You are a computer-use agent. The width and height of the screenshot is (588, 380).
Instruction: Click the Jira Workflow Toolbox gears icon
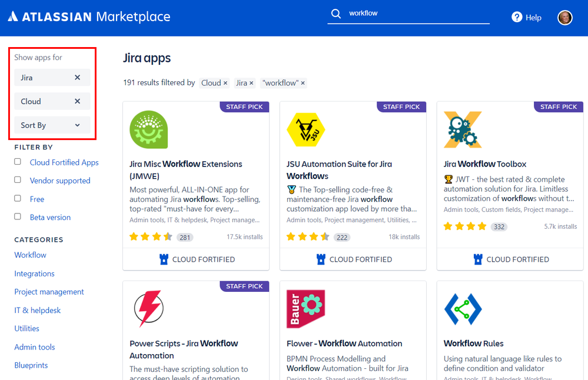click(x=463, y=129)
